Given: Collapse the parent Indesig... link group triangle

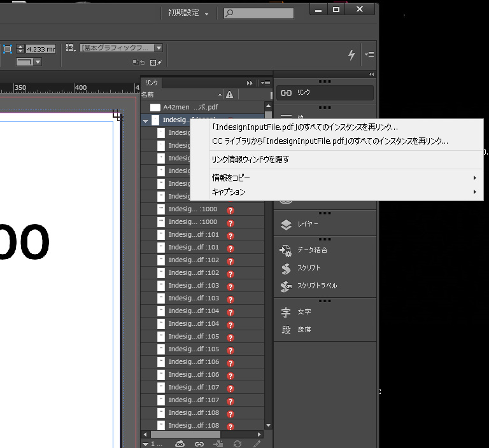Looking at the screenshot, I should [x=145, y=120].
